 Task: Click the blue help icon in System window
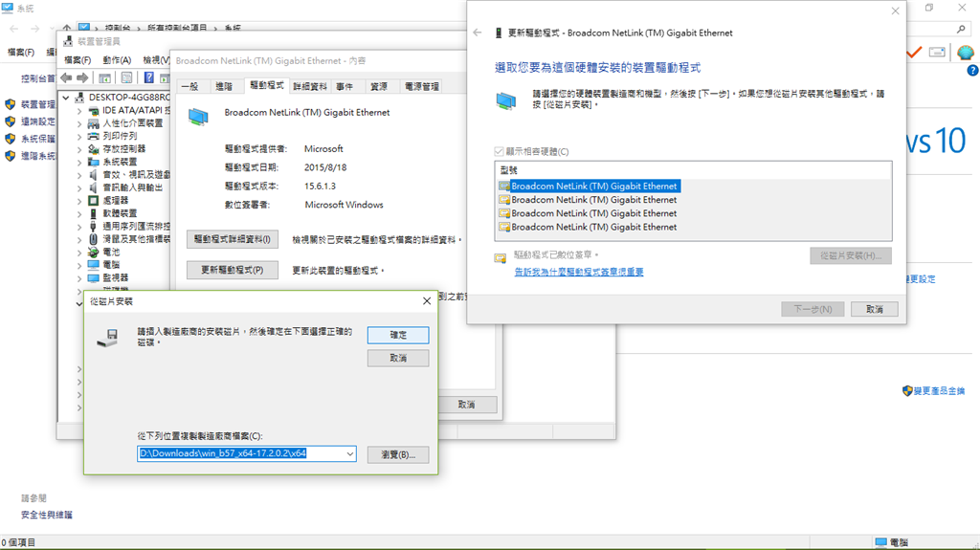pos(972,71)
